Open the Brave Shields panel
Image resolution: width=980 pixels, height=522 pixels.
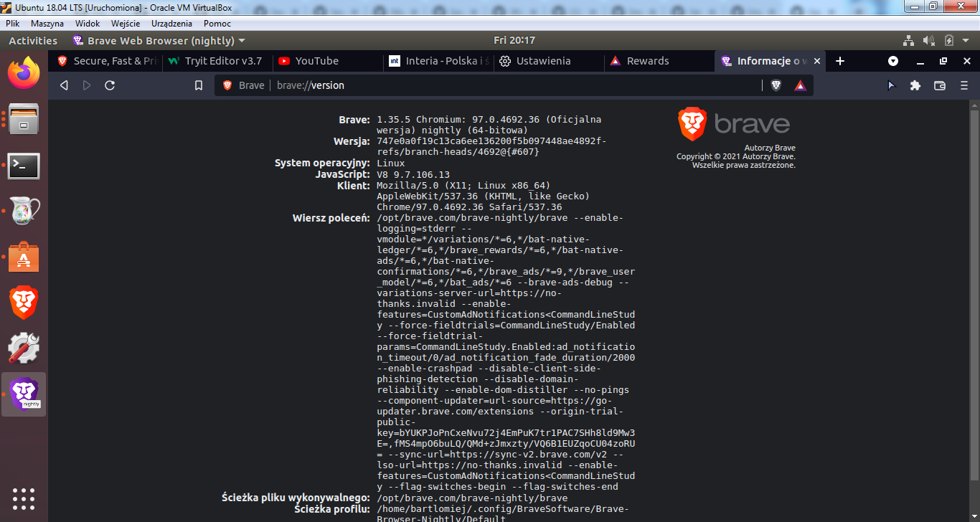[x=776, y=85]
